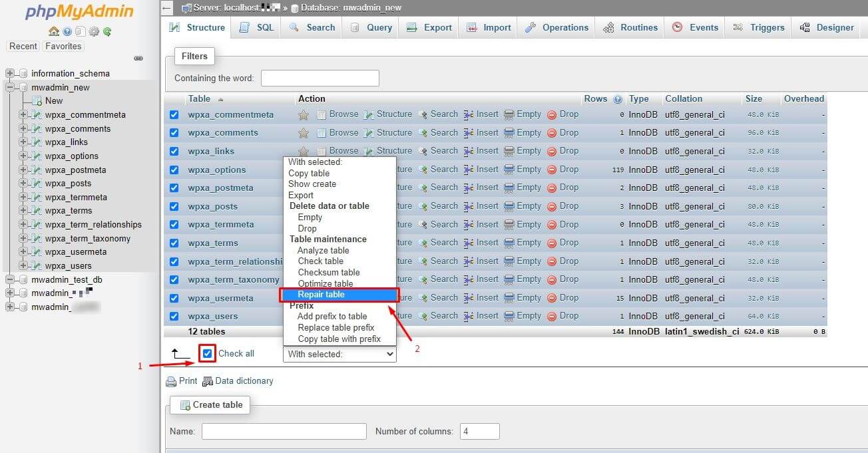
Task: Sort by the Table column header
Action: 199,99
